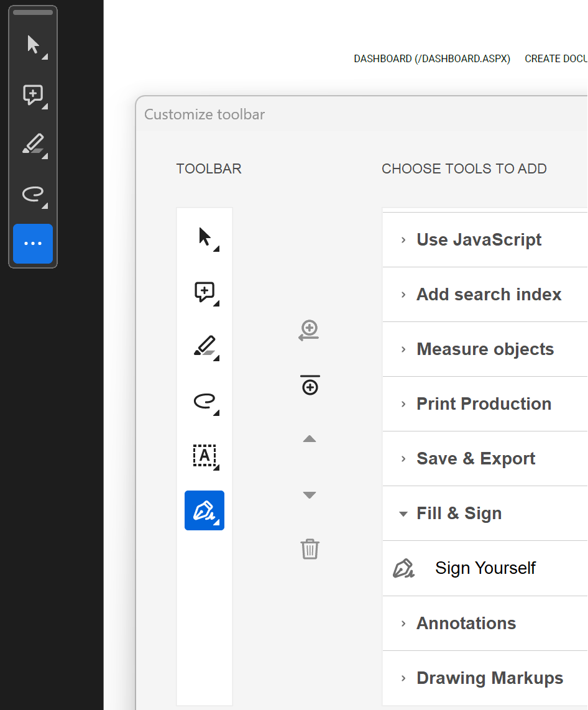
Task: Open the blue ellipsis more-tools menu
Action: coord(32,244)
